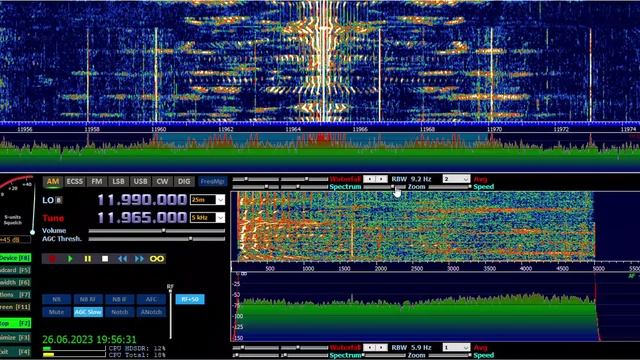Viewport: 640px width, 360px height.
Task: Click 11970 on the RF frequency scale
Action: pos(494,129)
